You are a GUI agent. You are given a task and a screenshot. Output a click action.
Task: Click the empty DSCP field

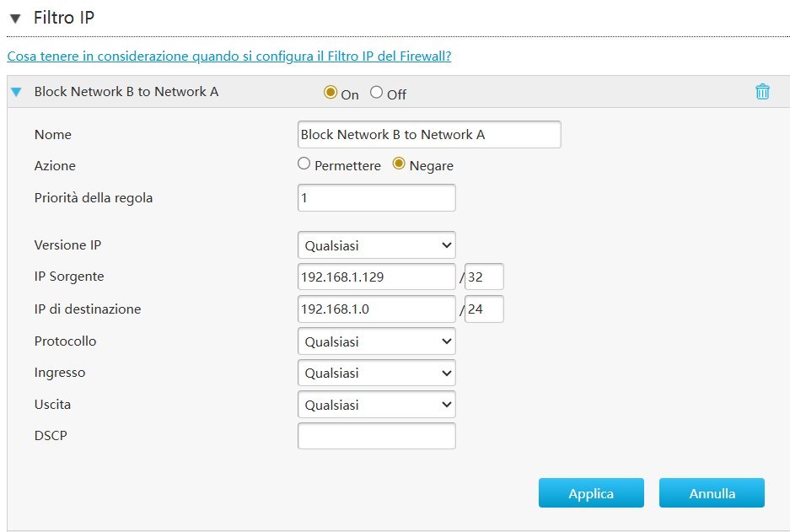[376, 436]
